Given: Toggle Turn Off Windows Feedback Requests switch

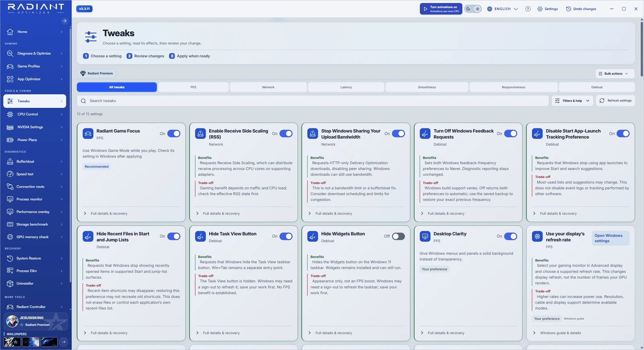Looking at the screenshot, I should [x=511, y=134].
